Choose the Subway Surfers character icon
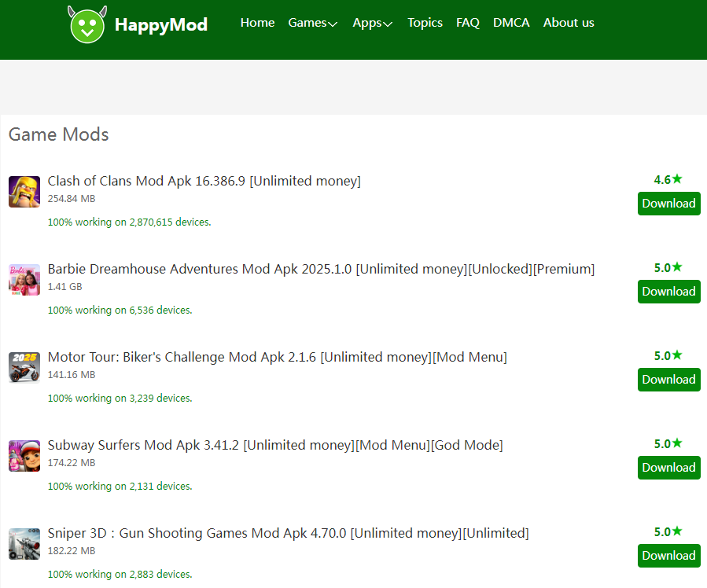The height and width of the screenshot is (588, 707). [x=24, y=456]
